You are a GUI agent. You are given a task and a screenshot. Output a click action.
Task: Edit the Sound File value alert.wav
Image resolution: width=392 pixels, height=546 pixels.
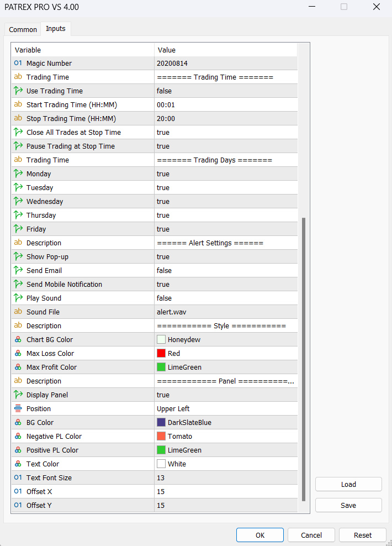[x=226, y=312]
